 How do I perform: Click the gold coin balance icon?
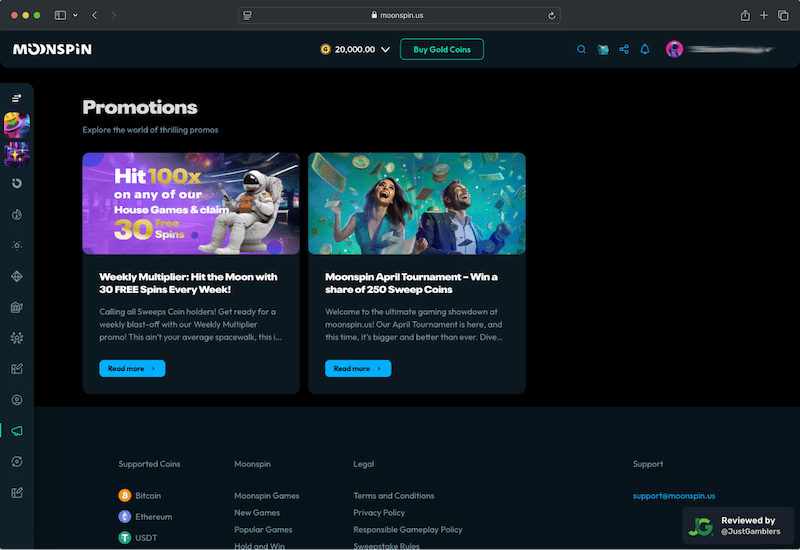326,49
